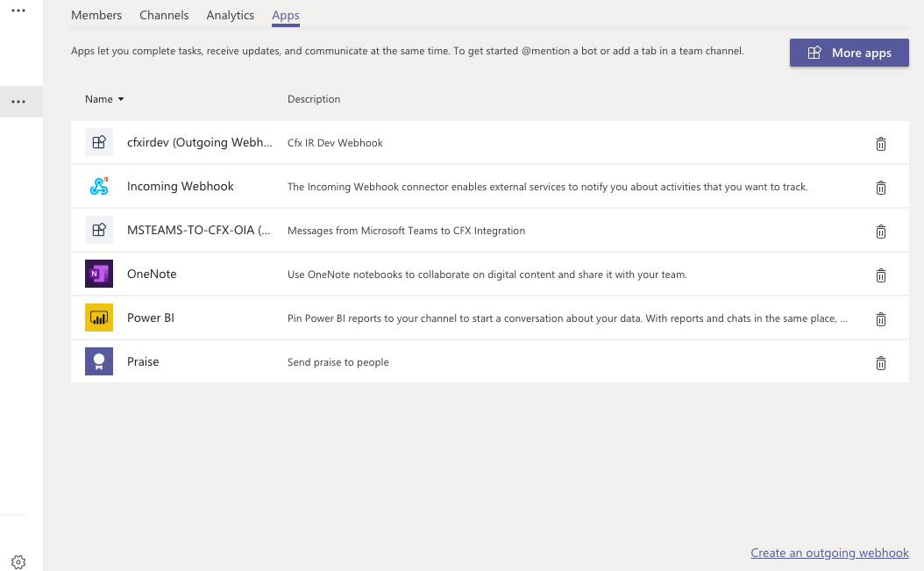Click the Praise badge icon
924x571 pixels.
(x=99, y=362)
